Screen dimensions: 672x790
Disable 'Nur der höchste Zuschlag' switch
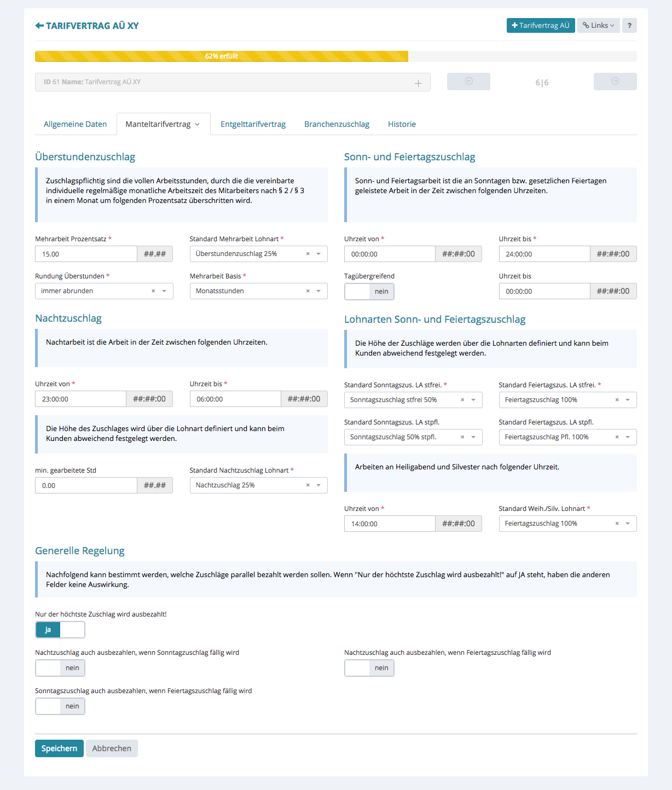[x=60, y=630]
